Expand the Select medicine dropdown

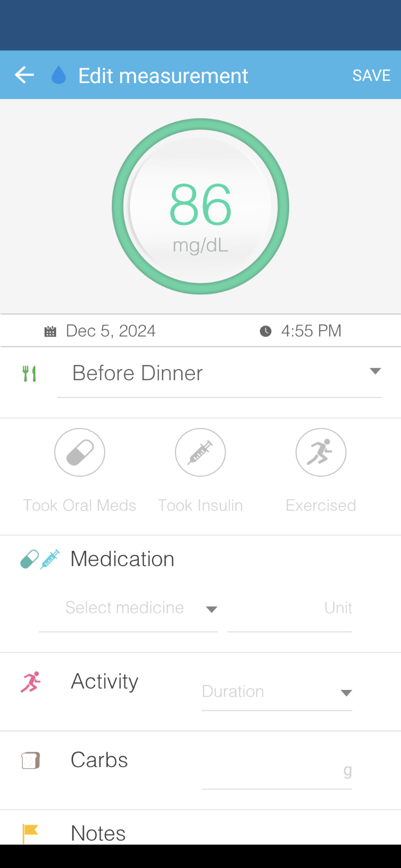(x=128, y=608)
